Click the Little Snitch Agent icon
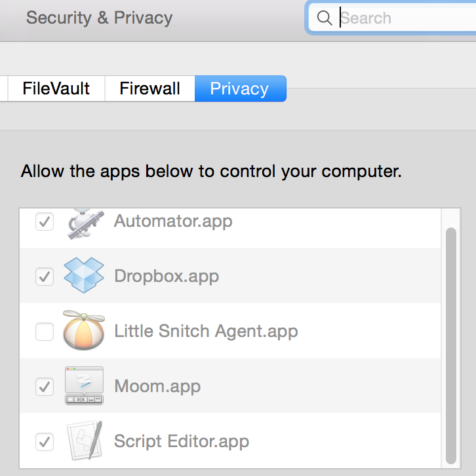 pyautogui.click(x=84, y=331)
